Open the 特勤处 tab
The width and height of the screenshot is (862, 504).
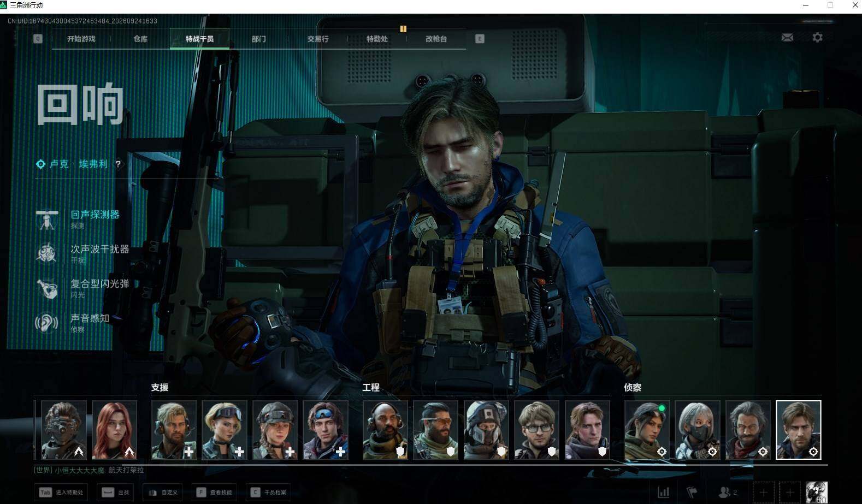point(377,39)
